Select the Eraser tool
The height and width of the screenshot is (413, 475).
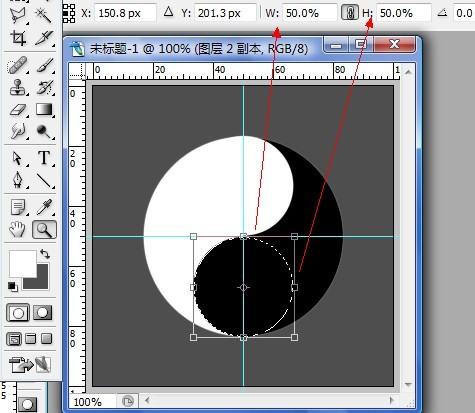[x=17, y=110]
